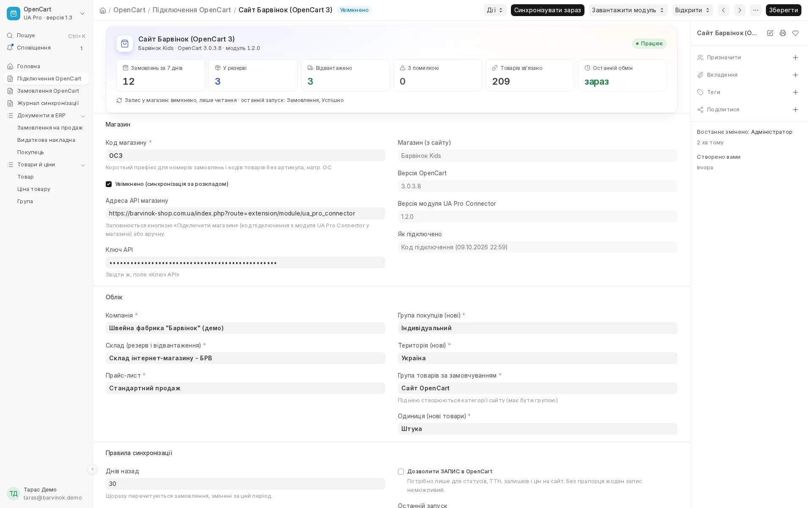Click the masked API key field

coord(245,262)
